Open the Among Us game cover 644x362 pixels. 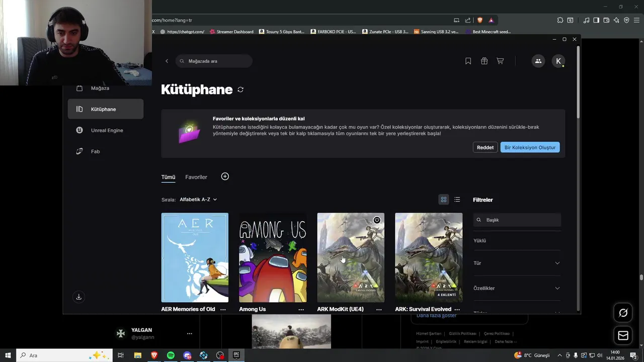[x=273, y=257]
